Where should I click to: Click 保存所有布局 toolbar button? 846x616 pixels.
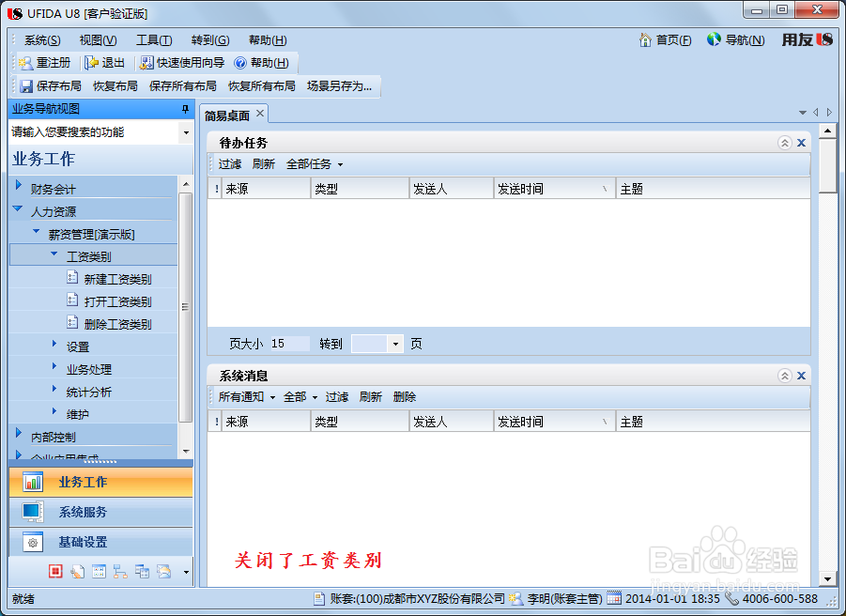[x=182, y=86]
